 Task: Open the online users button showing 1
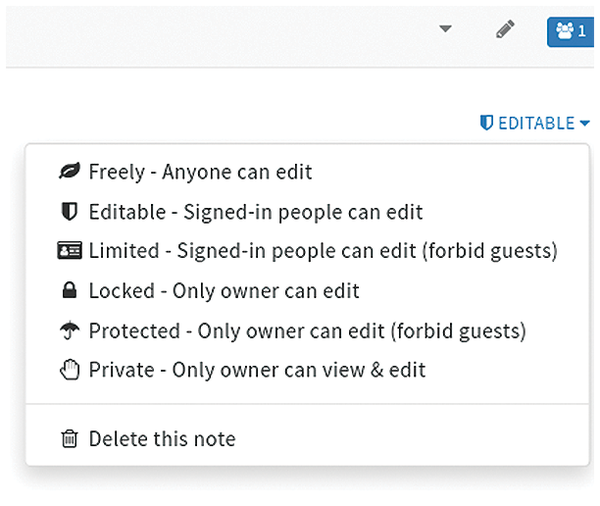pyautogui.click(x=571, y=32)
